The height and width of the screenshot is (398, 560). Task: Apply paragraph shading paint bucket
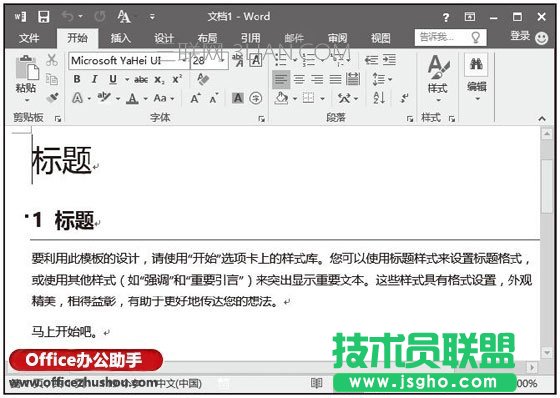click(281, 98)
